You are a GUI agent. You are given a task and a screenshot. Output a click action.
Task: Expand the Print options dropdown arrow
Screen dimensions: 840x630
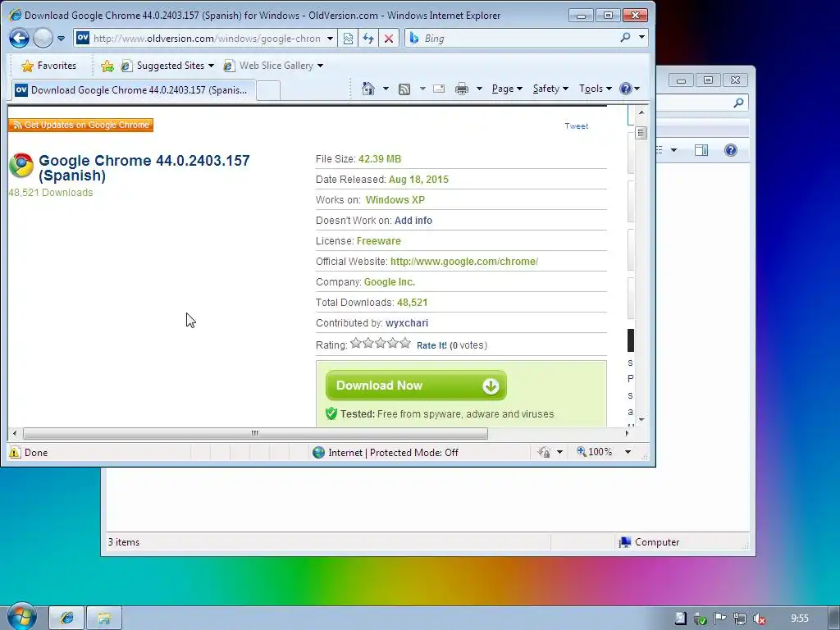coord(479,89)
